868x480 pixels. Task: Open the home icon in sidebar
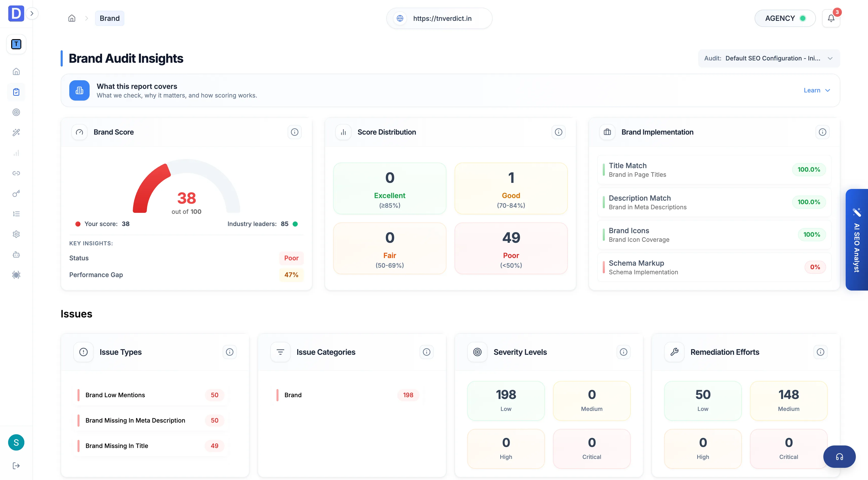[x=16, y=71]
